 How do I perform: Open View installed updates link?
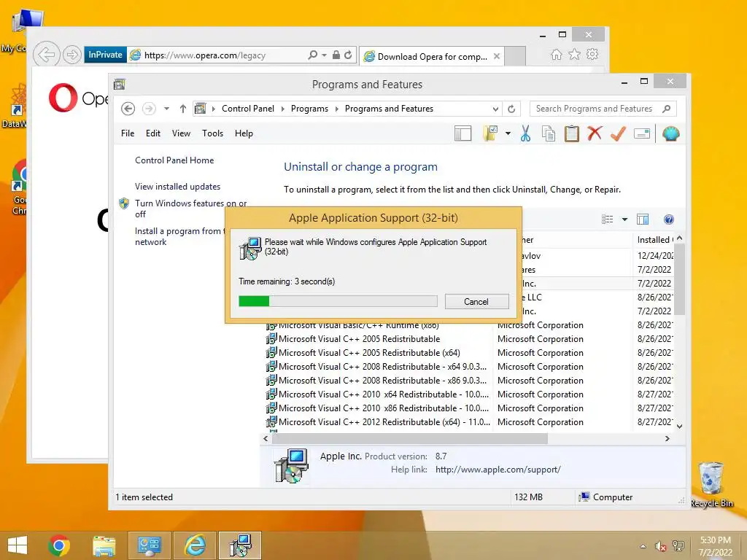tap(178, 187)
